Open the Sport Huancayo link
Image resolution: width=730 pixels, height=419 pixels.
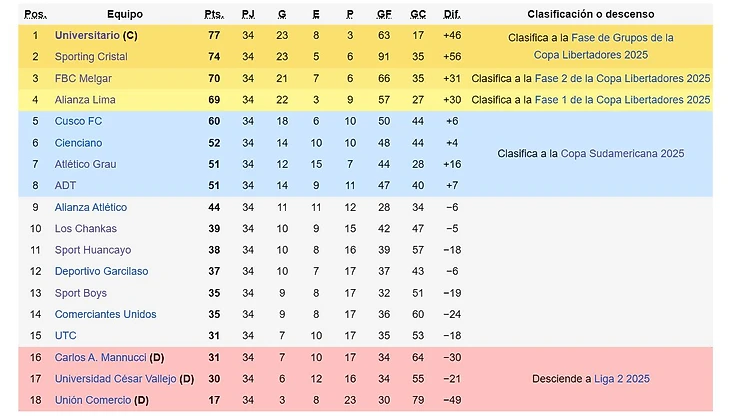[x=93, y=250]
